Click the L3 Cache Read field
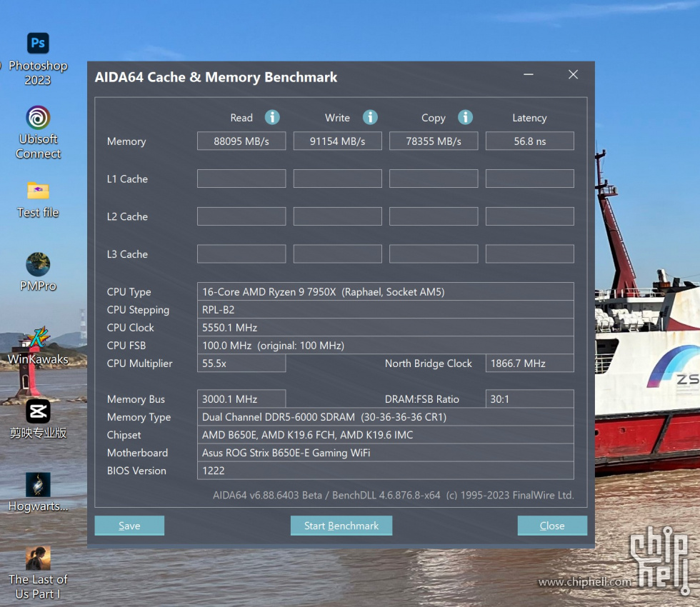Screen dimensions: 700x607 pyautogui.click(x=241, y=254)
